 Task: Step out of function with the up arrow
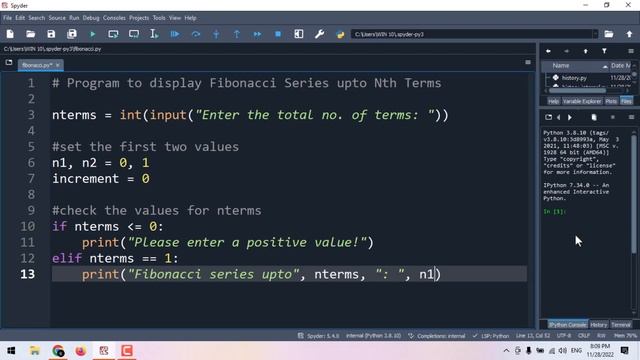pyautogui.click(x=237, y=34)
